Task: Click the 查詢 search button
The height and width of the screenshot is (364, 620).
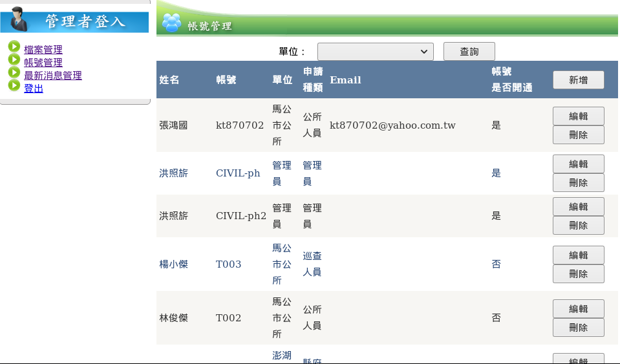Action: pyautogui.click(x=469, y=51)
